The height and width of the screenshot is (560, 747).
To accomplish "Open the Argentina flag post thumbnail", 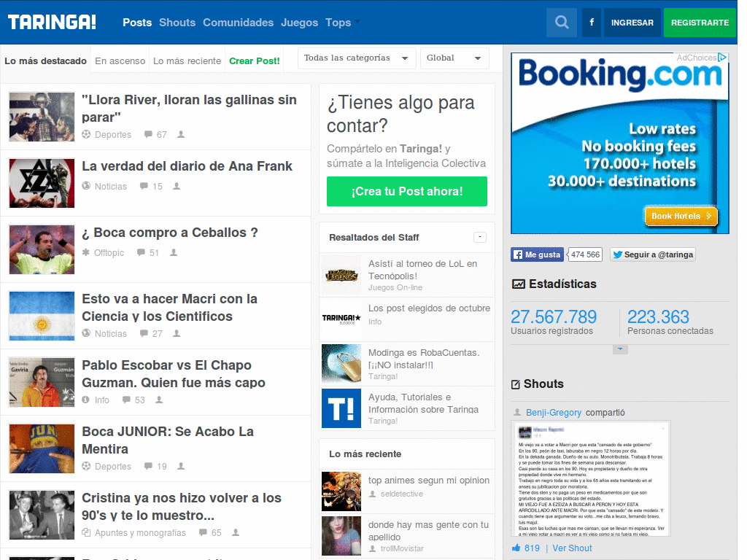I will point(42,316).
